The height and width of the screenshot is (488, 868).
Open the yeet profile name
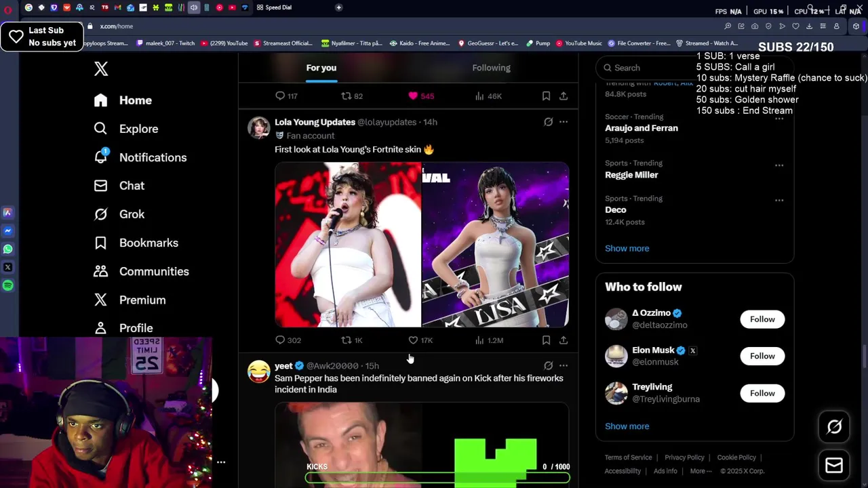point(283,366)
